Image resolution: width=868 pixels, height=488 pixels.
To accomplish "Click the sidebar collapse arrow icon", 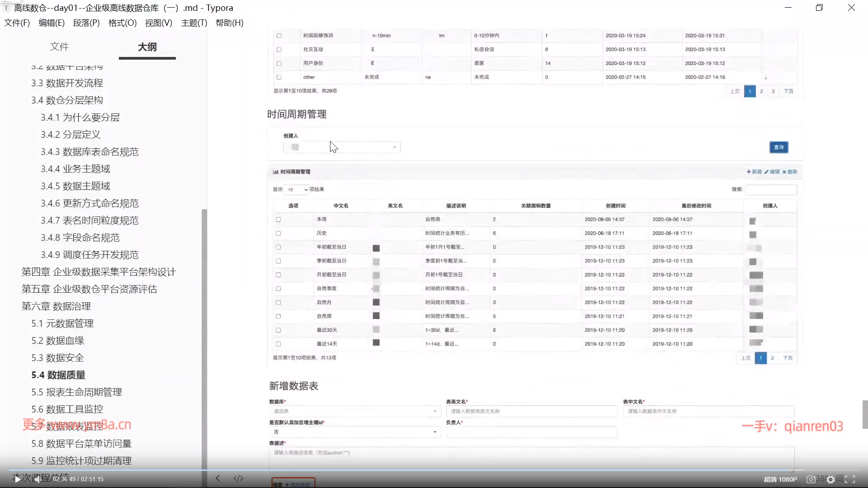I will click(x=217, y=478).
